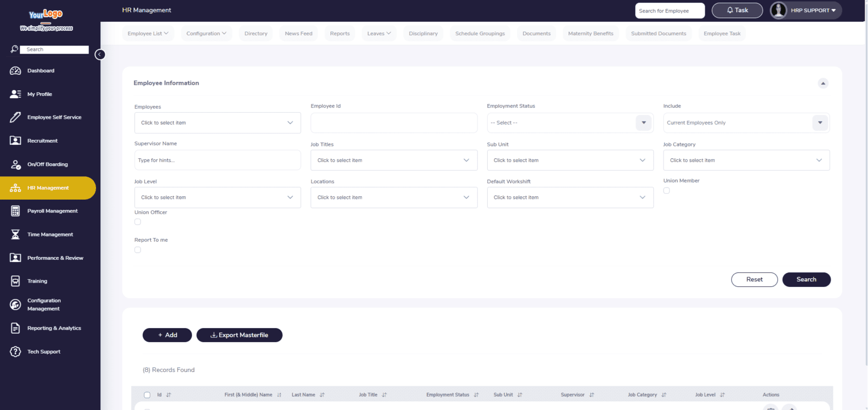Sort table by Id column
The image size is (868, 410).
(x=169, y=395)
